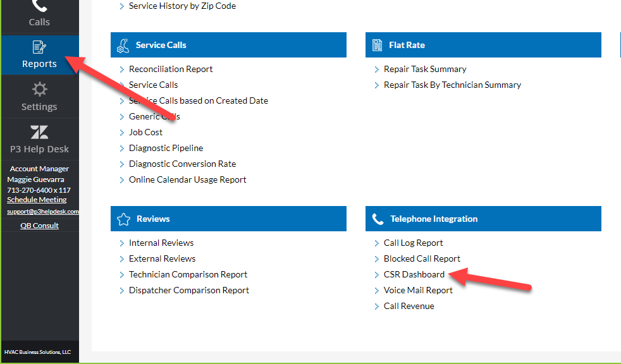Image resolution: width=621 pixels, height=364 pixels.
Task: Open Repair Task By Technician Summary
Action: 452,85
